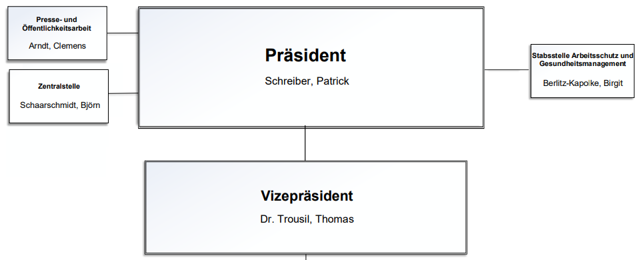This screenshot has height=260, width=644.
Task: Click the name Arndt, Clemens
Action: tap(57, 46)
